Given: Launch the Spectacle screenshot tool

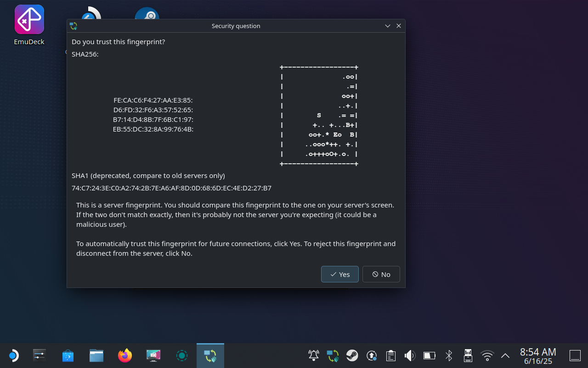Looking at the screenshot, I should (153, 355).
